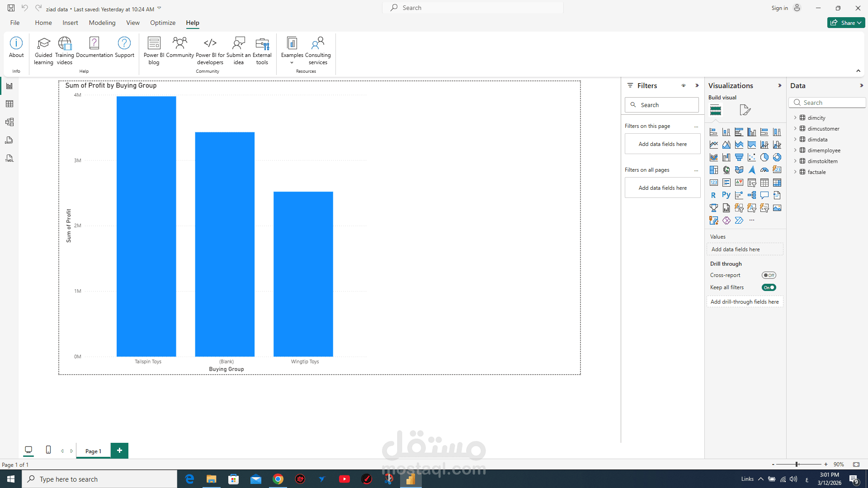Select the Power Apps visual
The image size is (868, 488).
pyautogui.click(x=726, y=221)
